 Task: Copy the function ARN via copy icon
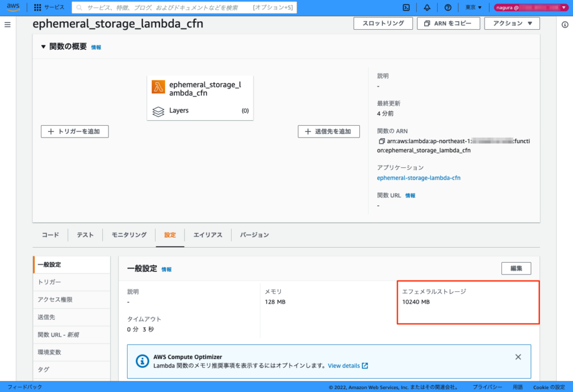point(382,141)
